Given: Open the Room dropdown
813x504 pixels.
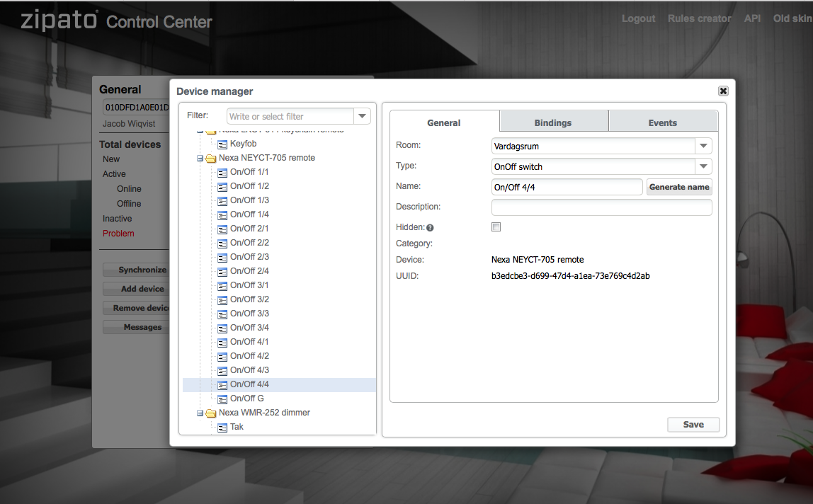Looking at the screenshot, I should (703, 146).
